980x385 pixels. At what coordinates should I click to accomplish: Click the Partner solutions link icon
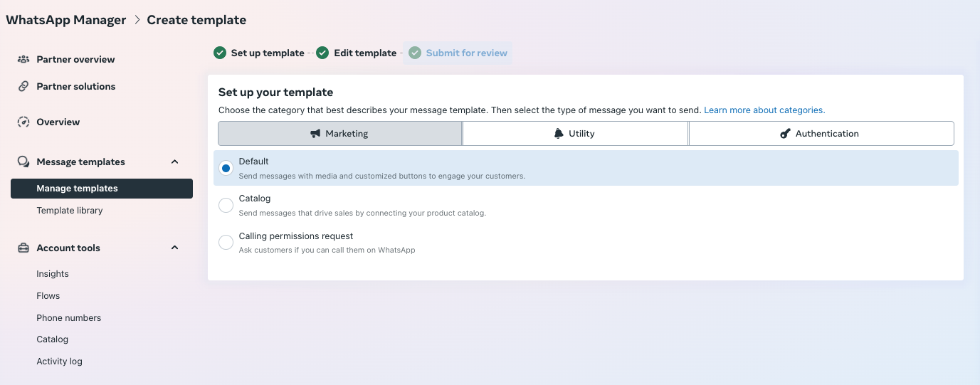pos(23,86)
